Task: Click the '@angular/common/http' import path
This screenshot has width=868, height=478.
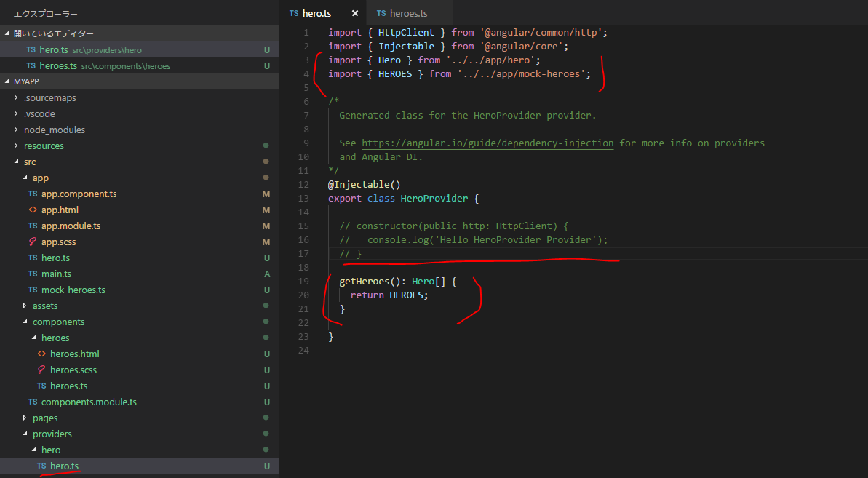Action: click(x=541, y=33)
